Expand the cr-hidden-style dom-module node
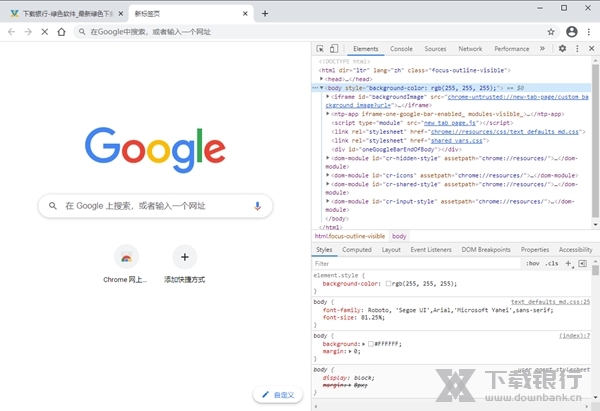Image resolution: width=600 pixels, height=411 pixels. pos(328,158)
